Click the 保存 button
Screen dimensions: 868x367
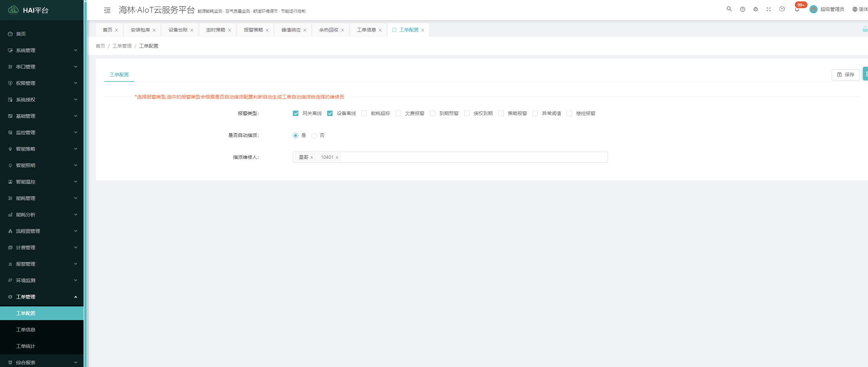845,75
